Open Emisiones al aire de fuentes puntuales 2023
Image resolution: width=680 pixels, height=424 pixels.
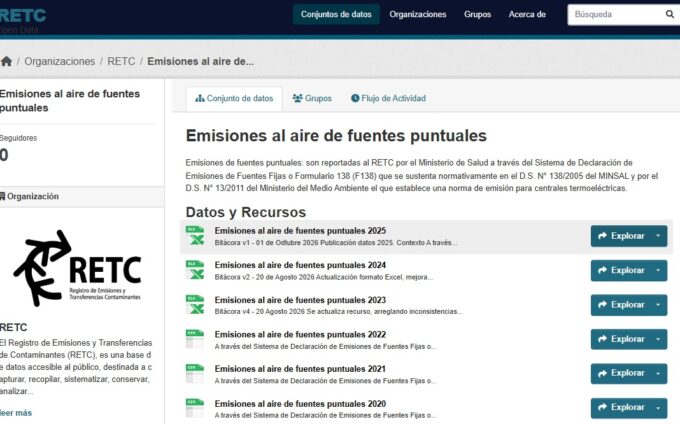coord(300,300)
